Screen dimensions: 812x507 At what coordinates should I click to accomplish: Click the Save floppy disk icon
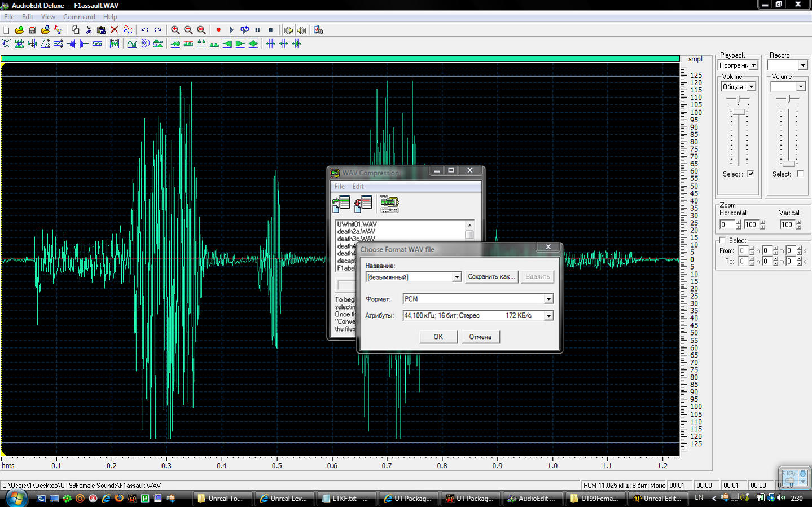pyautogui.click(x=32, y=30)
